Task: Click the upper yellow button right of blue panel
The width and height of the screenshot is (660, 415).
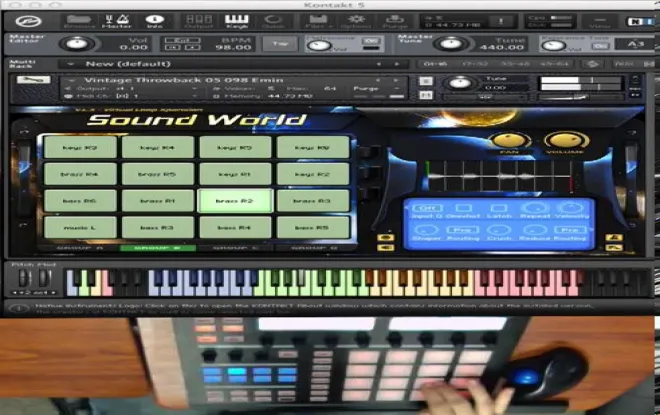Action: (614, 237)
